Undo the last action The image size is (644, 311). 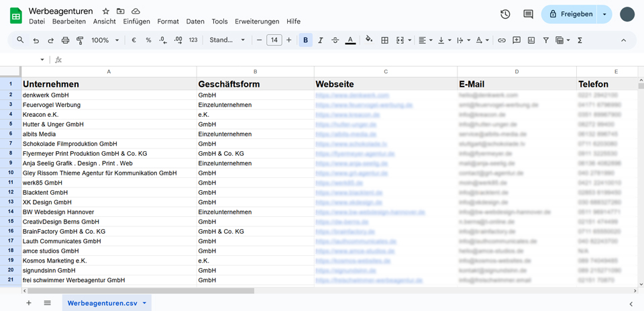(x=36, y=40)
